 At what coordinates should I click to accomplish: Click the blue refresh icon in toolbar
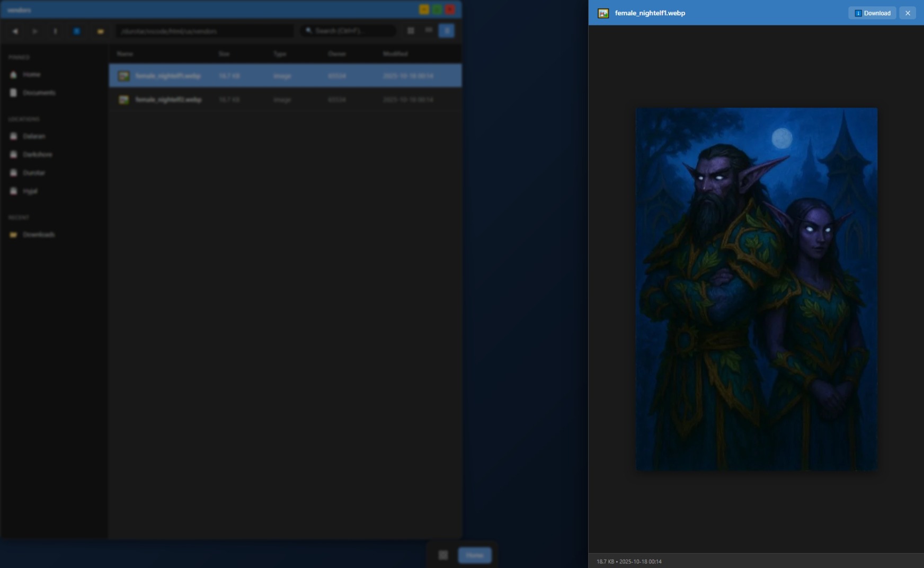77,31
